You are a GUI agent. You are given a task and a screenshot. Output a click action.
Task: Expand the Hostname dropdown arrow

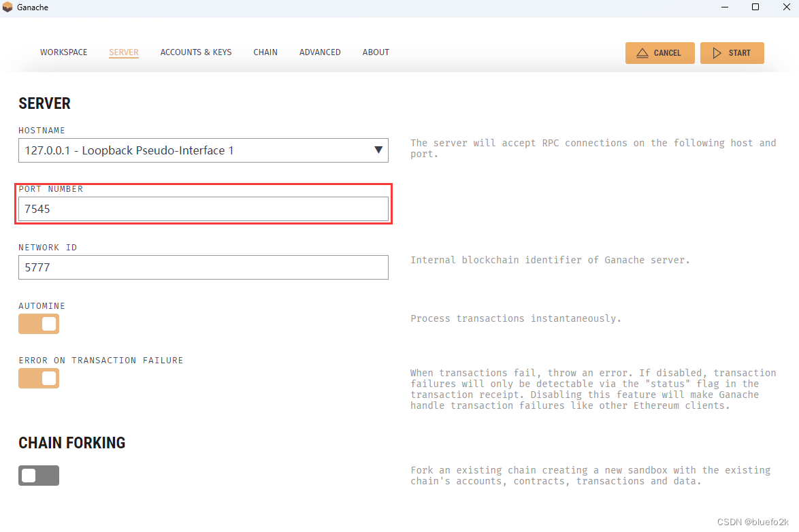[x=378, y=150]
